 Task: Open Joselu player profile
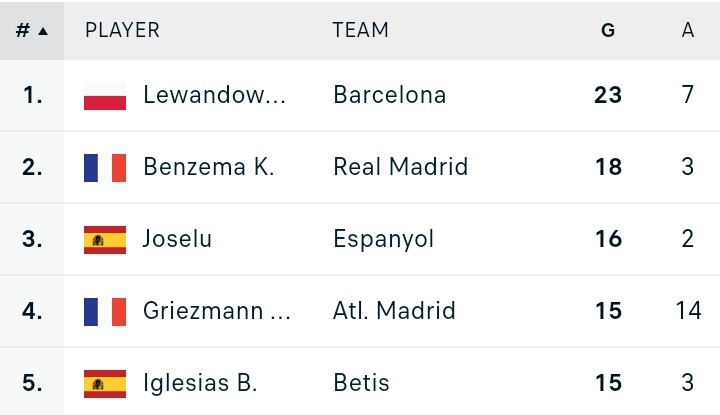pos(177,239)
